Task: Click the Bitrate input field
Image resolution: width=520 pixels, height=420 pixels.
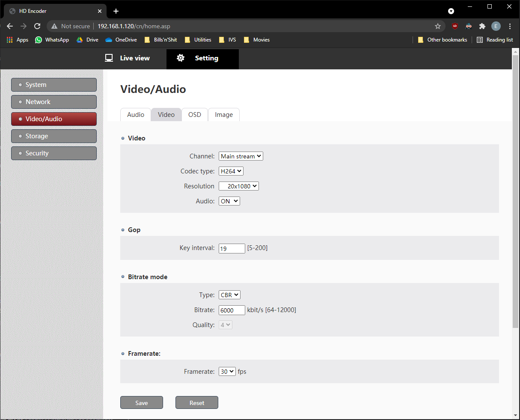Action: (232, 310)
